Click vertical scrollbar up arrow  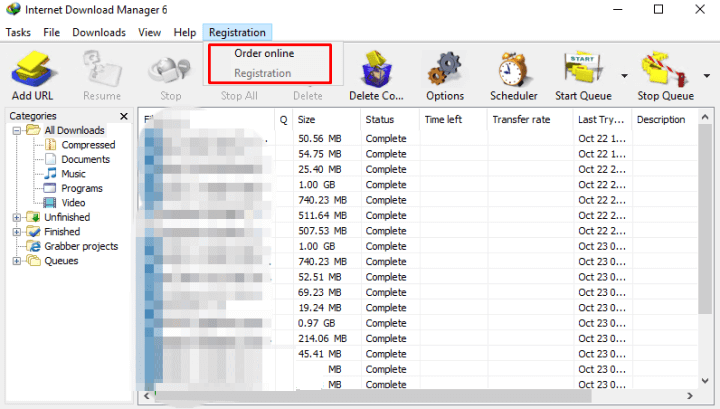705,118
